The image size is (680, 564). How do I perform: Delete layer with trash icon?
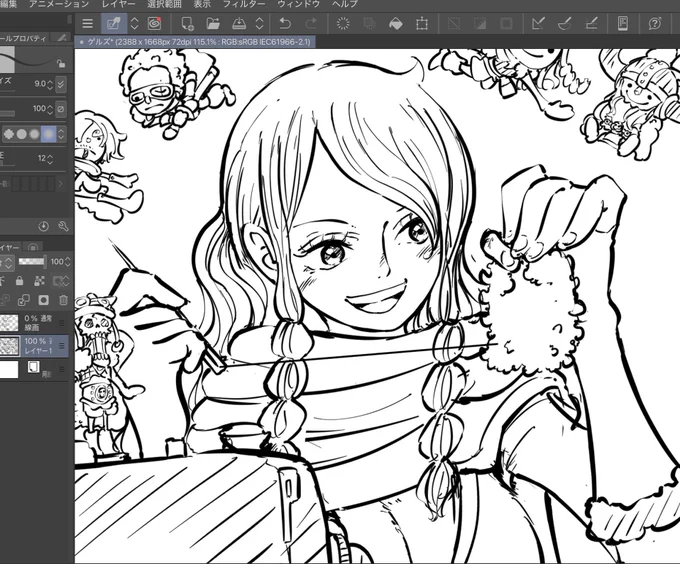(x=63, y=300)
